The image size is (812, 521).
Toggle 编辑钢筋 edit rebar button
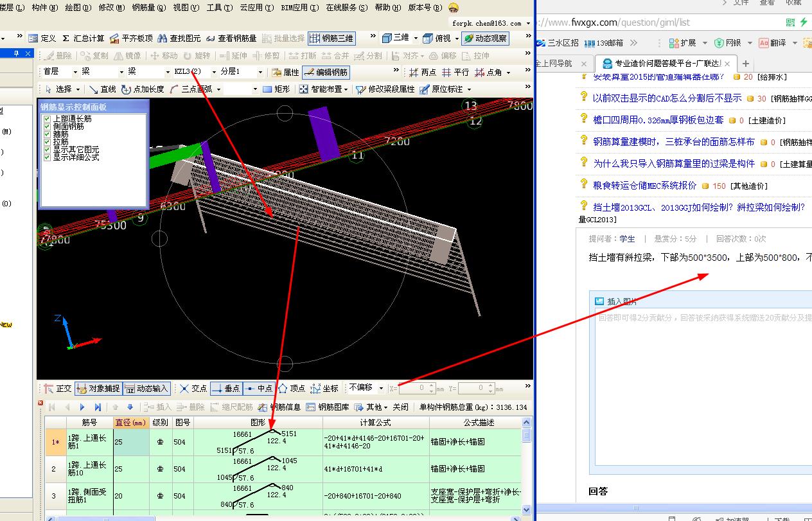(x=327, y=73)
